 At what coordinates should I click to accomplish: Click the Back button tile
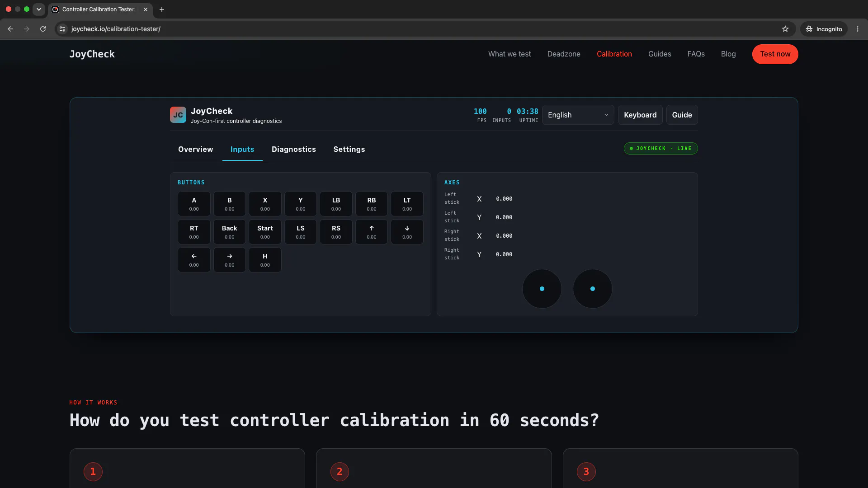pyautogui.click(x=230, y=232)
